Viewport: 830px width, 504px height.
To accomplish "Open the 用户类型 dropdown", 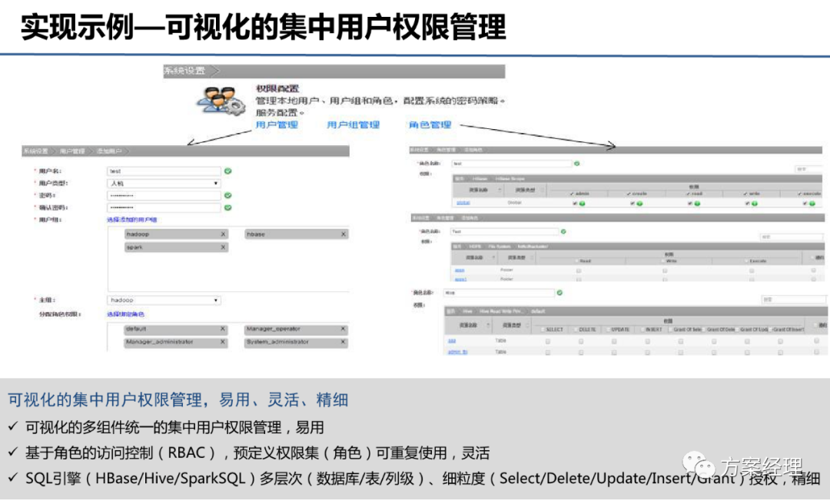I will tap(215, 183).
